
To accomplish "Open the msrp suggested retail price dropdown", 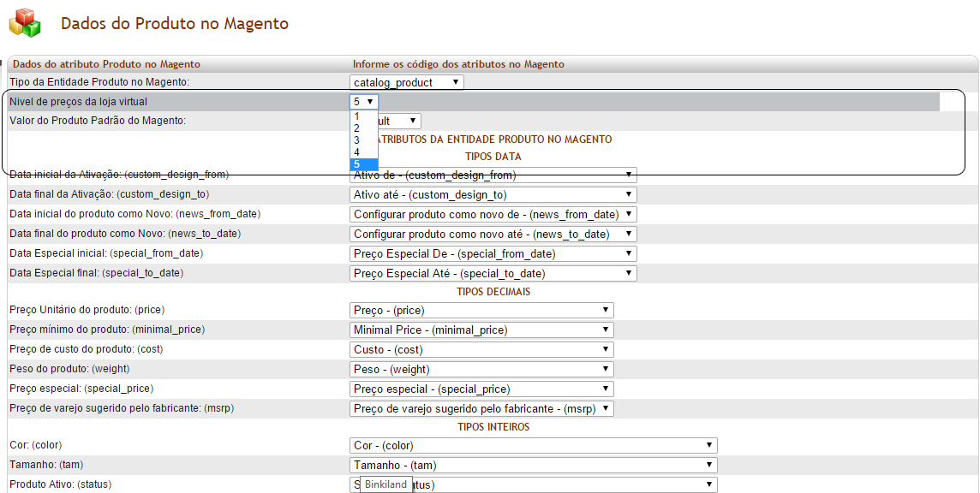I will 481,408.
